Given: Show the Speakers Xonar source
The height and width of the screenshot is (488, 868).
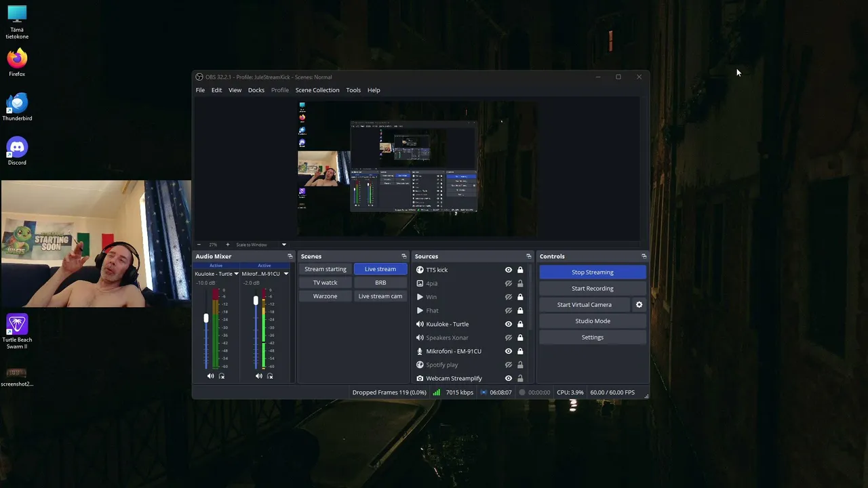Looking at the screenshot, I should pos(508,338).
